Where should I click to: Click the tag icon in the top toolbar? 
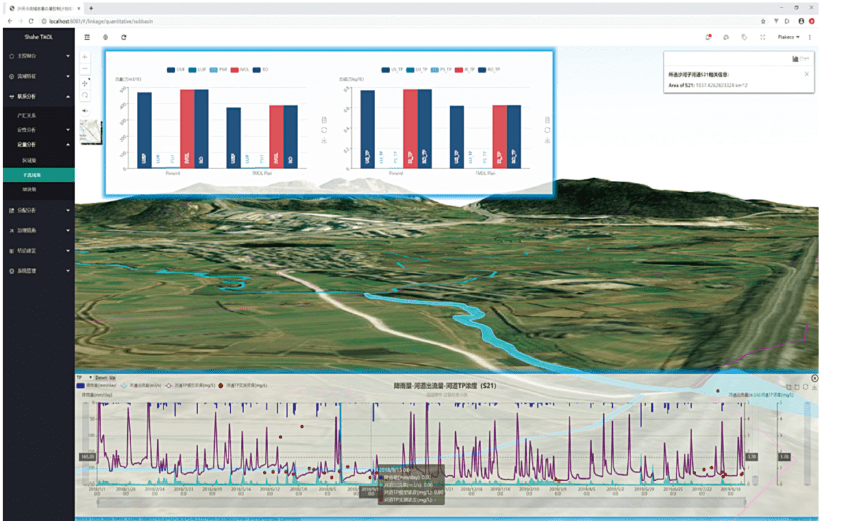coord(744,37)
